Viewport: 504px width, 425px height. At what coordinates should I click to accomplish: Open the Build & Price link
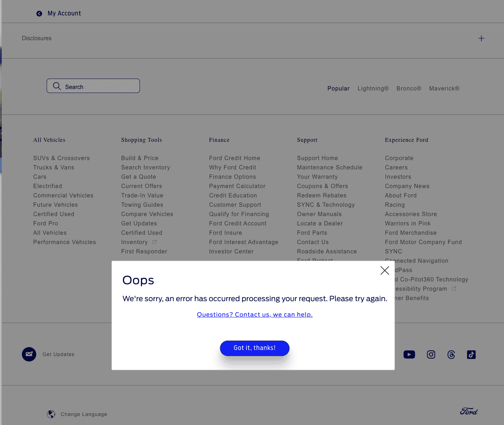pos(140,158)
